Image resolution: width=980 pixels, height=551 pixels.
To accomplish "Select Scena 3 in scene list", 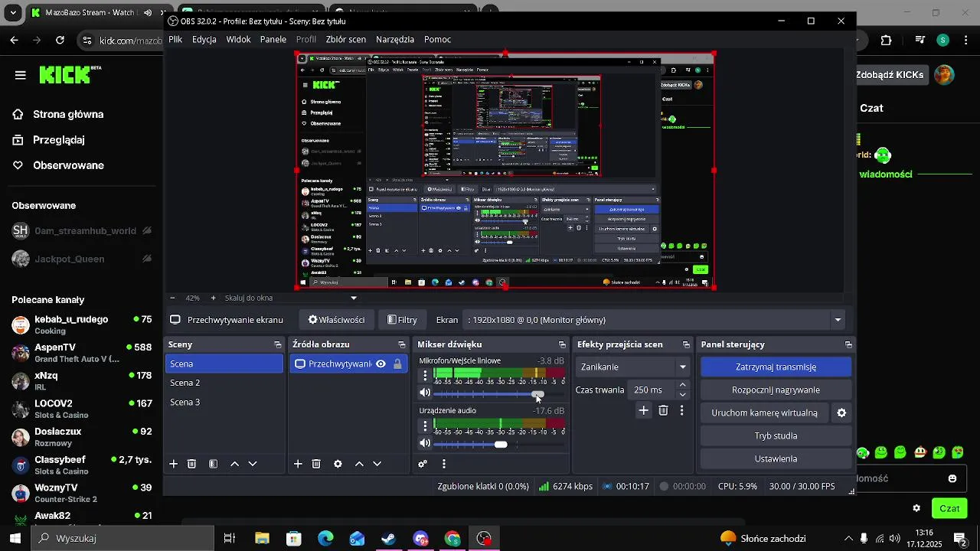I will [224, 403].
